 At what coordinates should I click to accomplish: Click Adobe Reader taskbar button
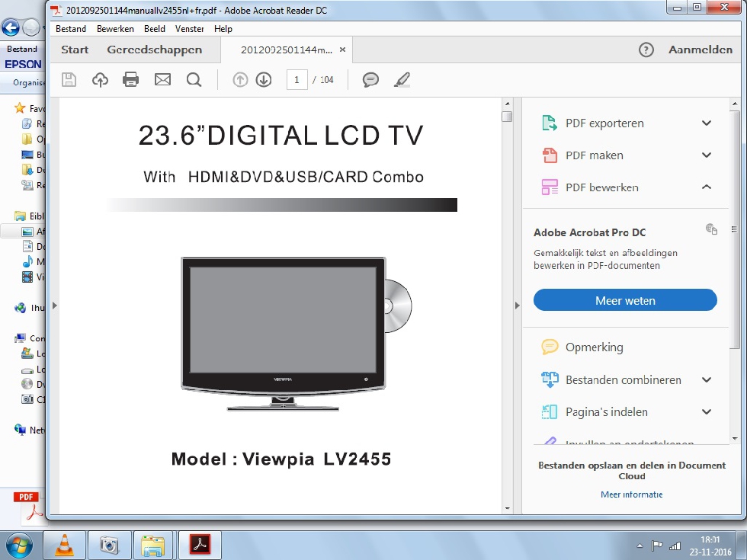coord(200,545)
